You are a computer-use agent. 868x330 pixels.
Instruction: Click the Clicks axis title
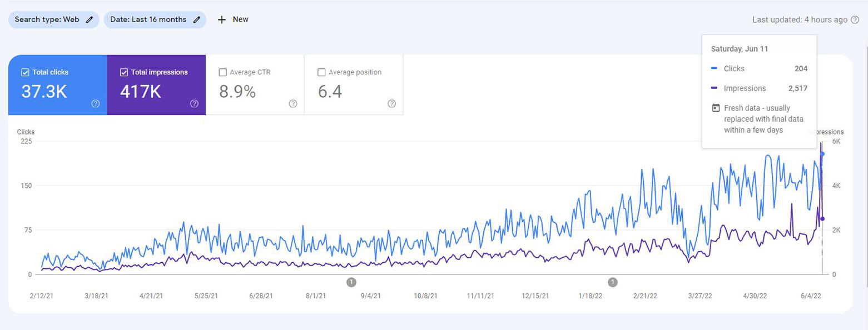coord(26,132)
